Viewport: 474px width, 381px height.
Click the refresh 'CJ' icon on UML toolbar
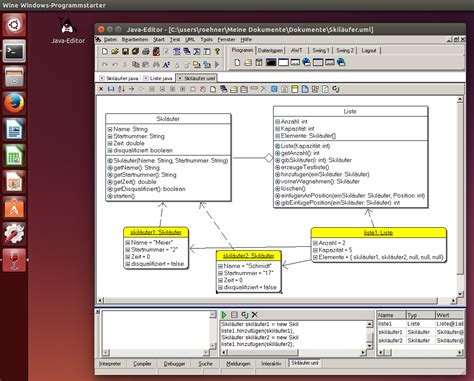[x=336, y=89]
